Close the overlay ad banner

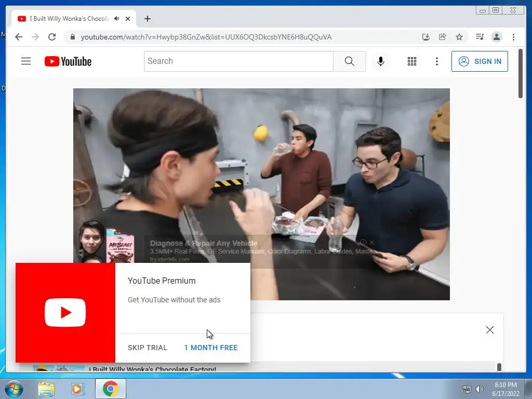(372, 242)
